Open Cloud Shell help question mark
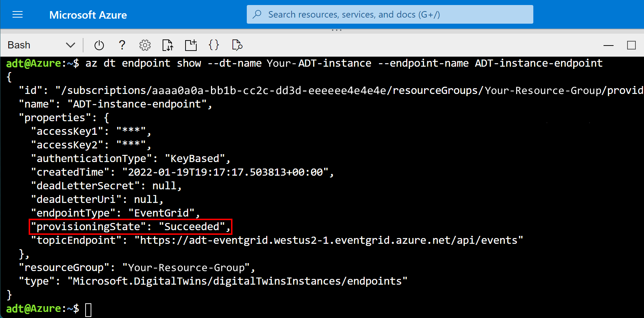The height and width of the screenshot is (318, 644). point(122,45)
